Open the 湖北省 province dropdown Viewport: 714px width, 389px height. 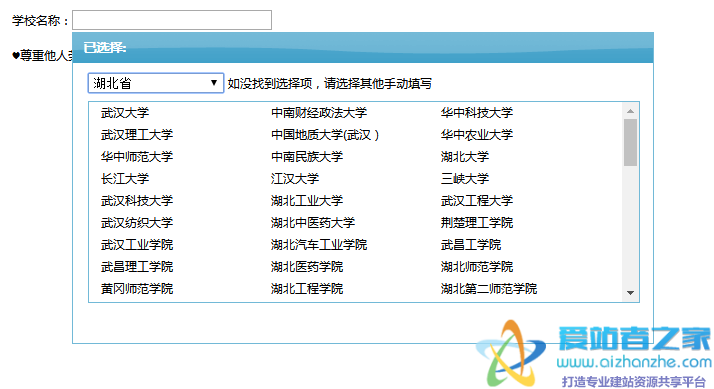[x=156, y=83]
